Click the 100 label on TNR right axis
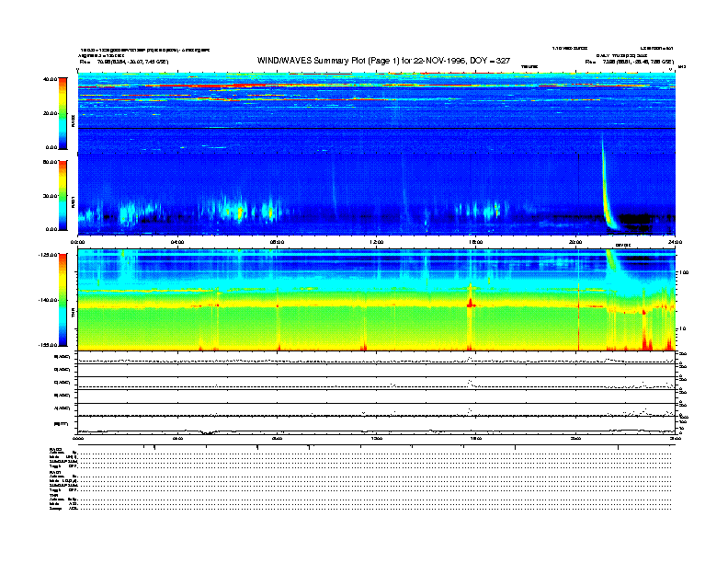The height and width of the screenshot is (563, 728). click(x=683, y=272)
